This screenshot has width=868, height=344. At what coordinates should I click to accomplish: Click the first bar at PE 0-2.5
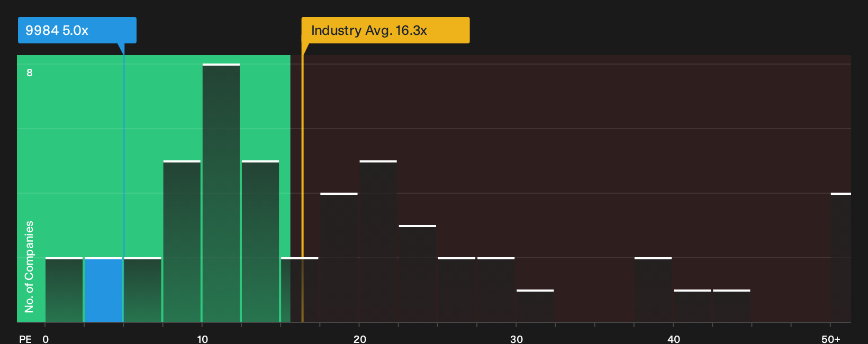[64, 290]
